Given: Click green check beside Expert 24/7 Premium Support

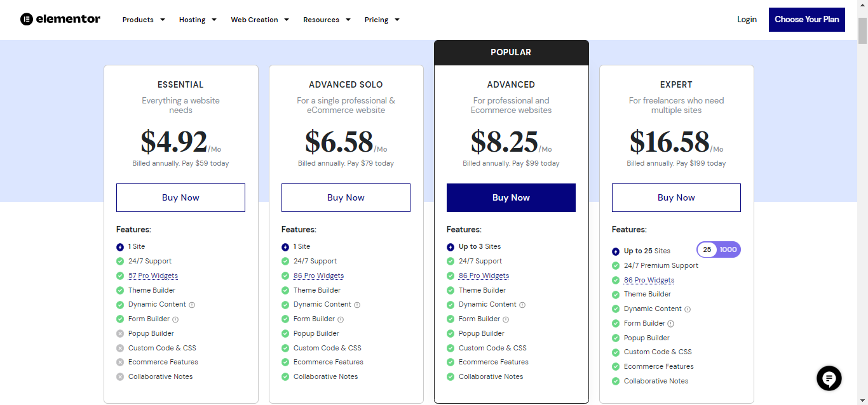Looking at the screenshot, I should [x=616, y=265].
